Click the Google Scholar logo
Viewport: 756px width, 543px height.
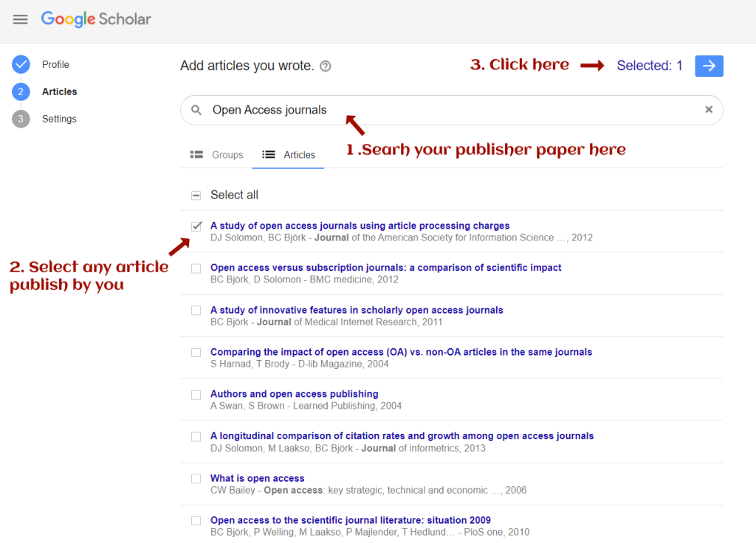coord(96,19)
